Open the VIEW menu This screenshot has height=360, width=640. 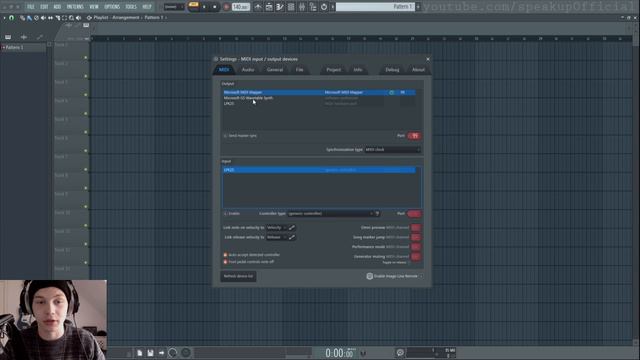click(94, 7)
